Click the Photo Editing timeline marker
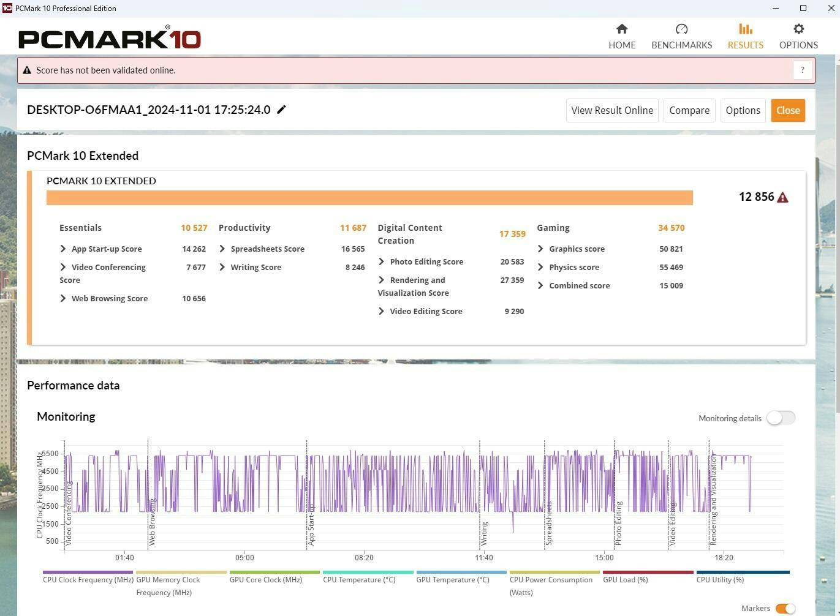Image resolution: width=840 pixels, height=616 pixels. [619, 524]
